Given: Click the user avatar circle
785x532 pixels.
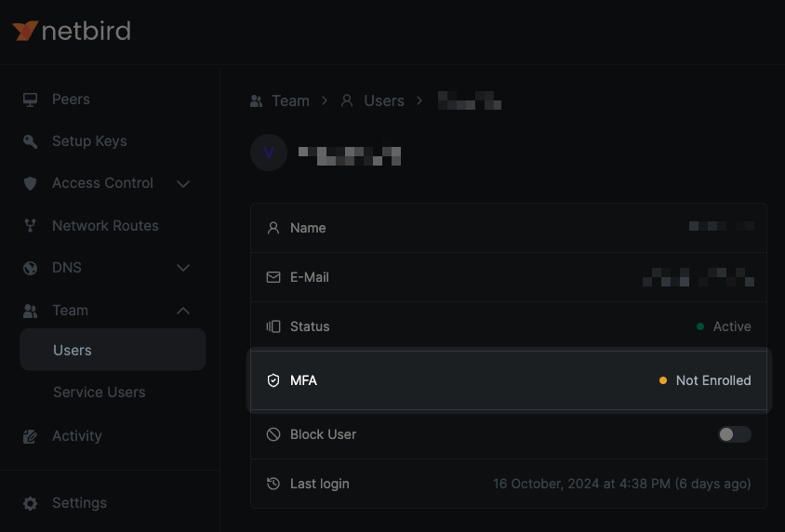Looking at the screenshot, I should pos(269,153).
